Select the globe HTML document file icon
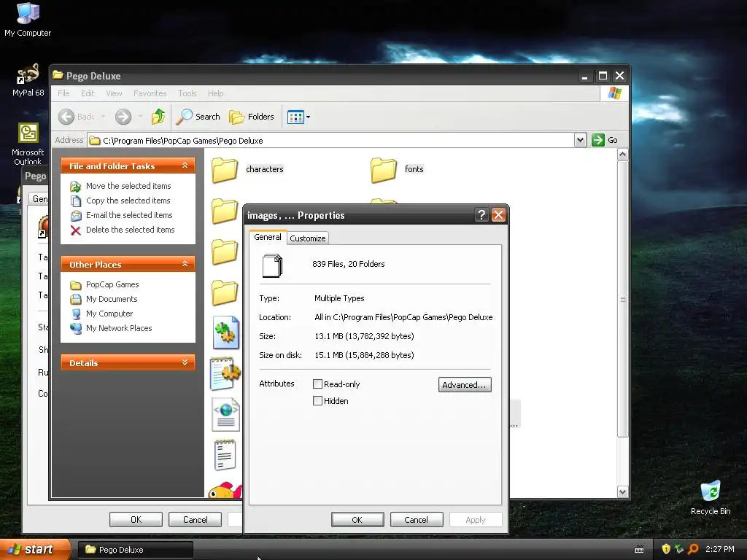The image size is (747, 560). 225,414
